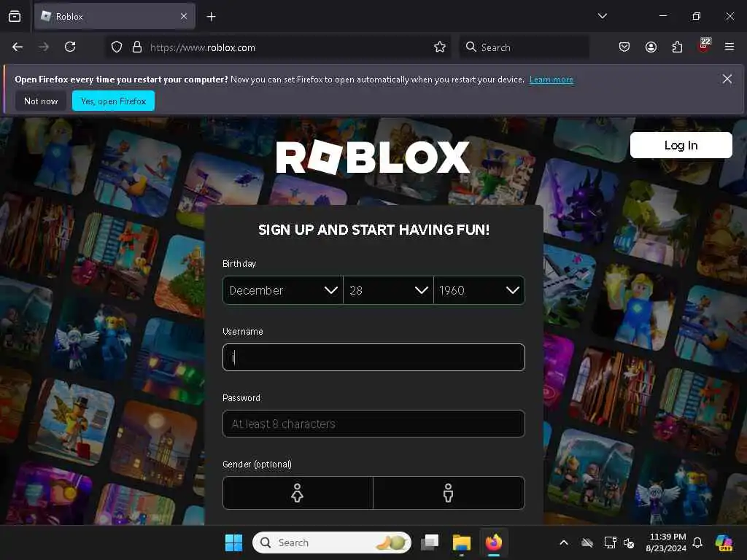This screenshot has width=747, height=560.
Task: Open the Learn more link
Action: [x=551, y=79]
